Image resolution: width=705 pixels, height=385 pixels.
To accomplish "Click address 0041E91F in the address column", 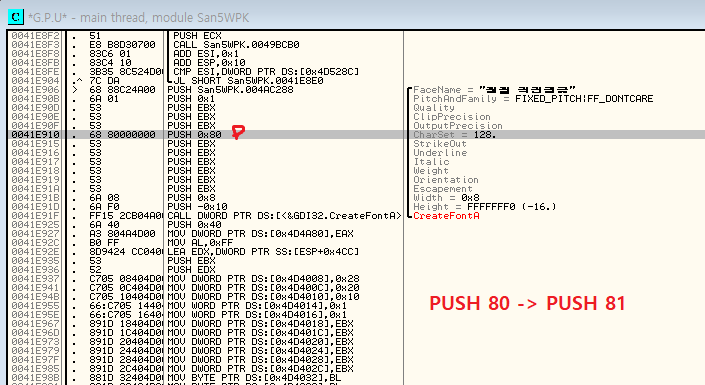I will pyautogui.click(x=36, y=215).
